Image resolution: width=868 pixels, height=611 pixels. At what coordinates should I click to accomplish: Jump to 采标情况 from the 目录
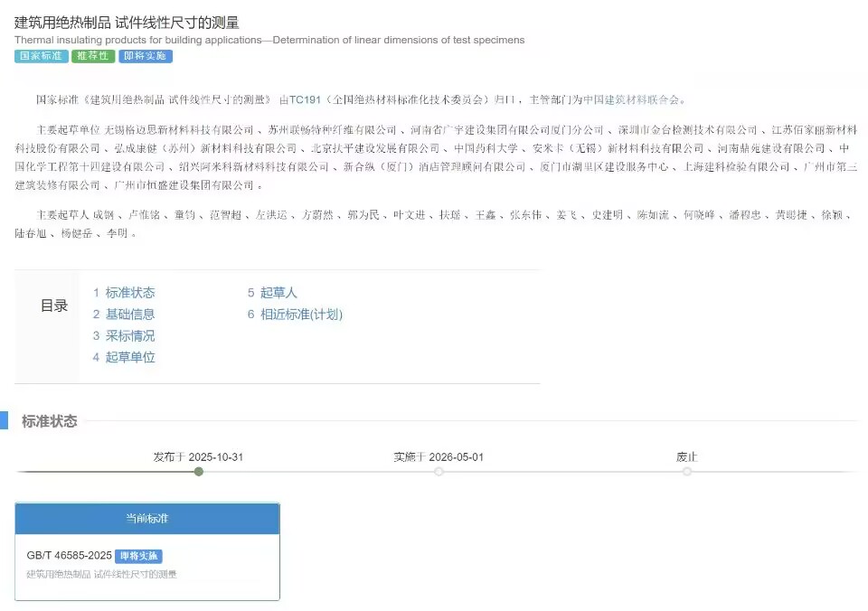[x=130, y=335]
